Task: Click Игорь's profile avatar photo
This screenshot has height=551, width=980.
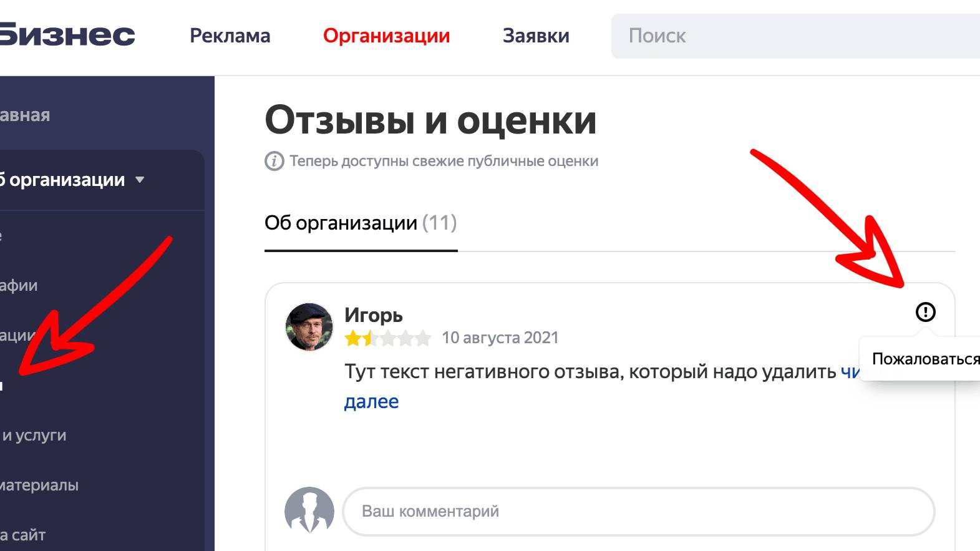Action: (309, 327)
